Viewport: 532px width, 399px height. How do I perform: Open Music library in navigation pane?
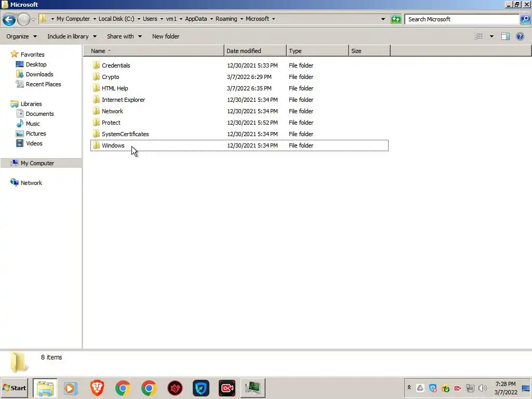pos(33,124)
